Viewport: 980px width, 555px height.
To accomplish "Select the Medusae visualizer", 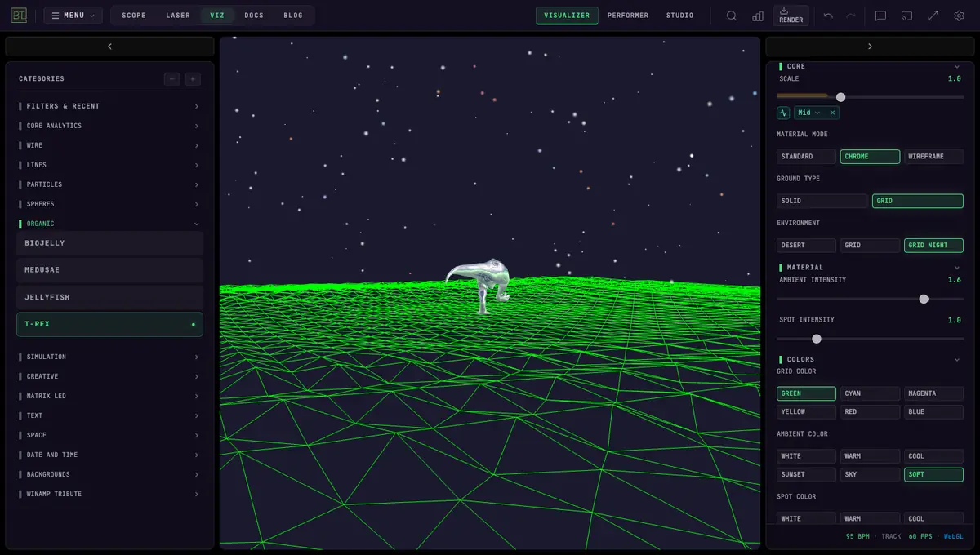I will click(x=109, y=270).
